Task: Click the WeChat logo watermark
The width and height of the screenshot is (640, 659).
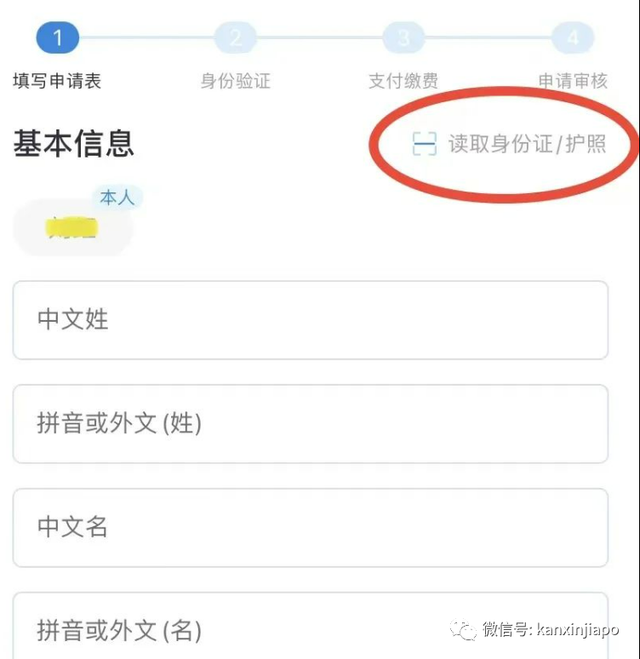Action: (463, 630)
